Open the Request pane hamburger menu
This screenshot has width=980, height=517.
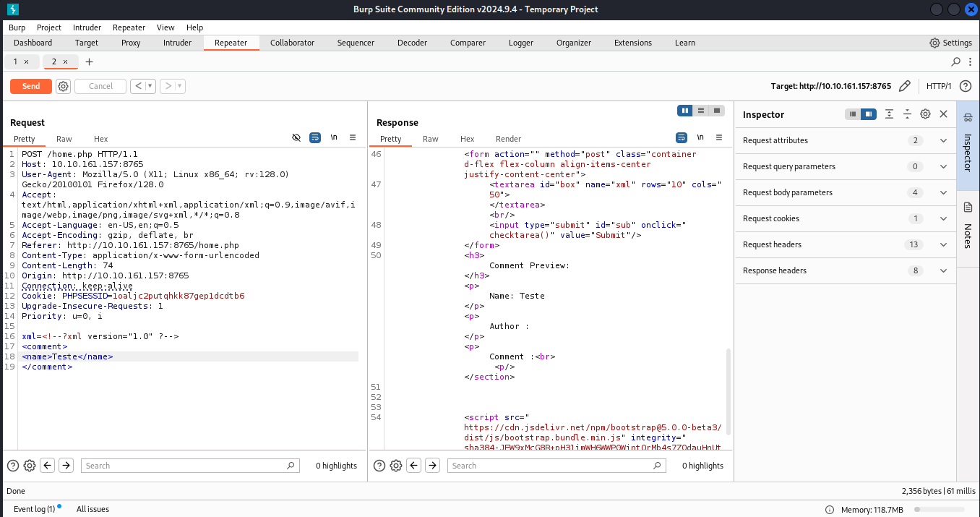click(x=353, y=137)
